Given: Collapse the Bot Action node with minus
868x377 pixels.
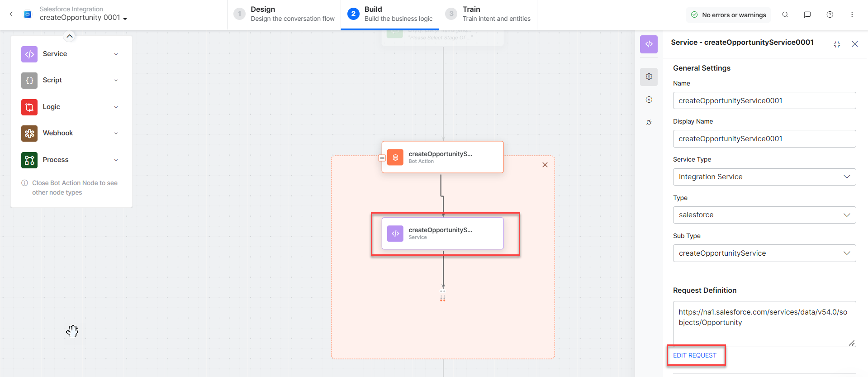Looking at the screenshot, I should click(382, 158).
